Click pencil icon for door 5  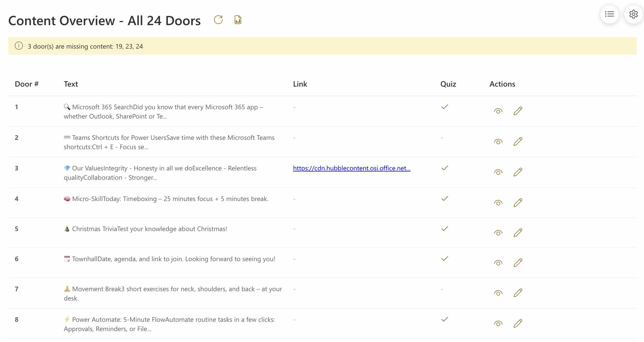point(518,233)
